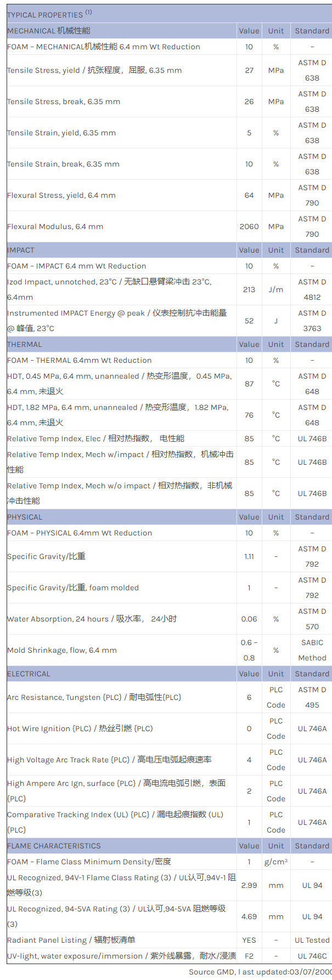Click the SABIC Method standard cell

(x=312, y=650)
